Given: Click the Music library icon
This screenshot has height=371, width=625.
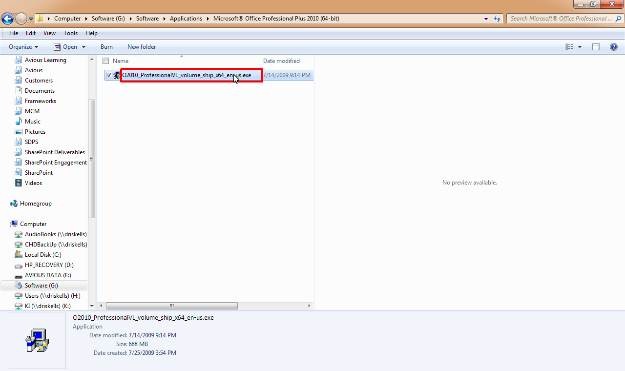Looking at the screenshot, I should 18,121.
